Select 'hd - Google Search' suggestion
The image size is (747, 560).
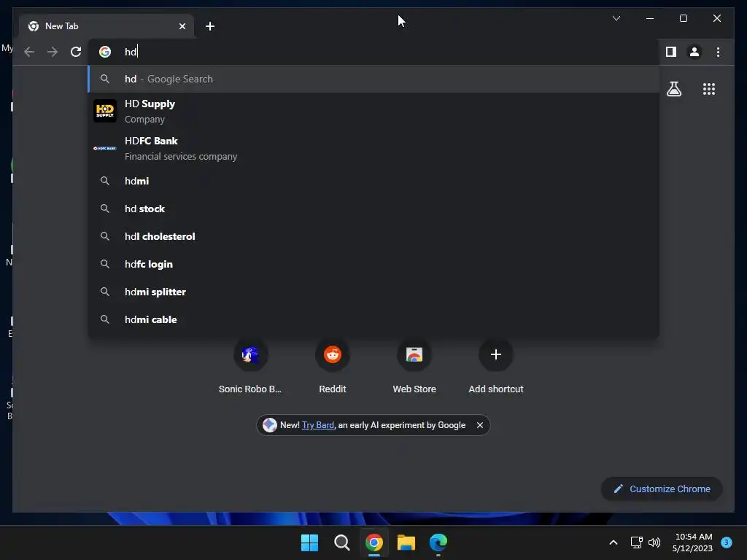[373, 79]
